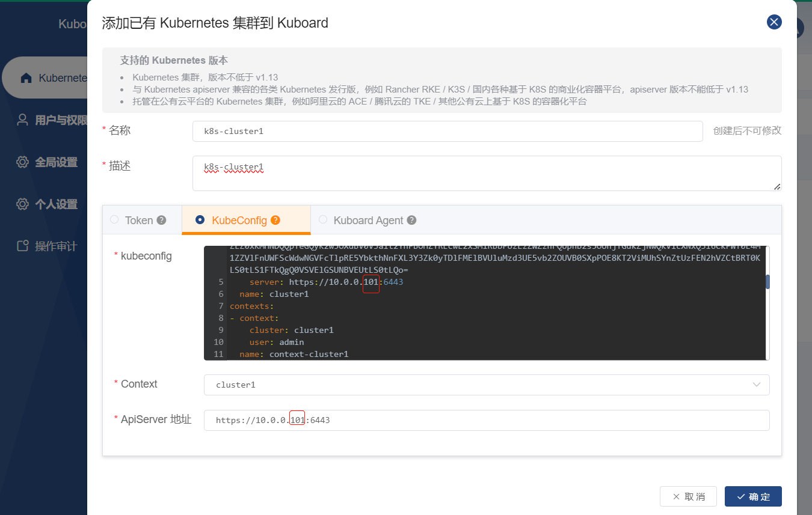
Task: Click the 描述 textarea with k8s-cluster1
Action: tap(487, 173)
